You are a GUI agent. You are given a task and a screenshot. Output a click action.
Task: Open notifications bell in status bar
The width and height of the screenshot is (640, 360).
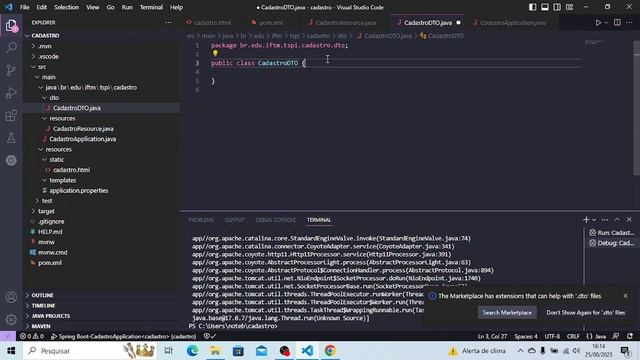pos(630,336)
